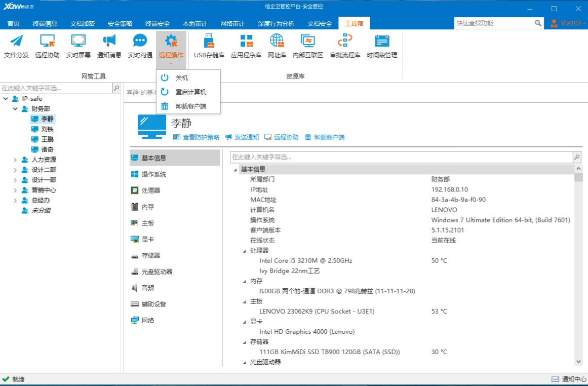The width and height of the screenshot is (588, 386).
Task: Click the details filter search icon
Action: click(x=577, y=157)
